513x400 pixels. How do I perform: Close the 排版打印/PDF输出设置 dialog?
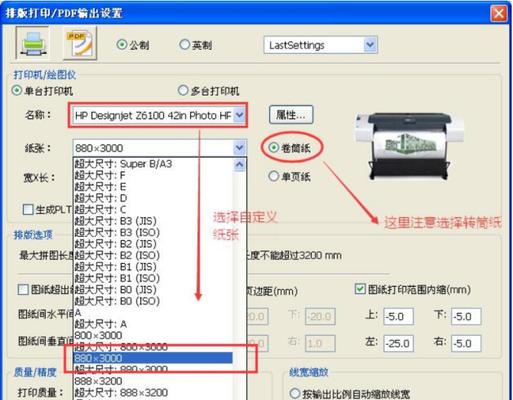point(498,13)
